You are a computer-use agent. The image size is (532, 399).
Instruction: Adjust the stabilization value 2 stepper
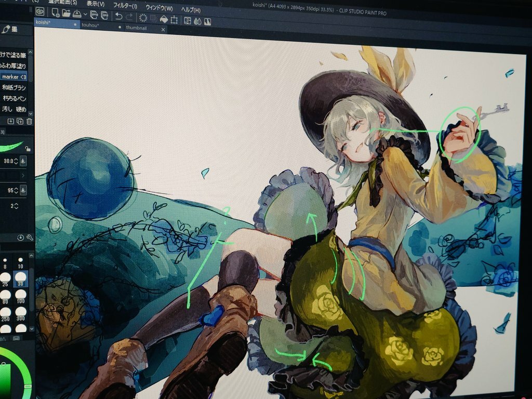(x=16, y=206)
